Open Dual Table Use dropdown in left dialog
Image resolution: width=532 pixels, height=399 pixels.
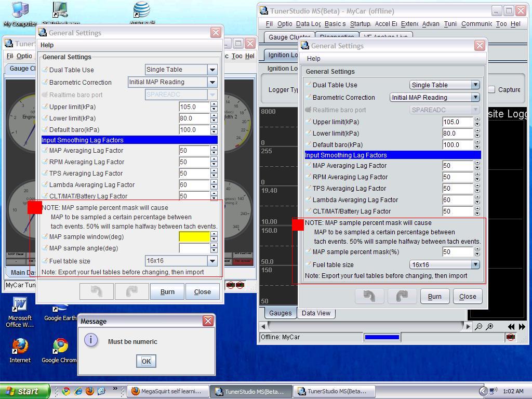pos(212,70)
